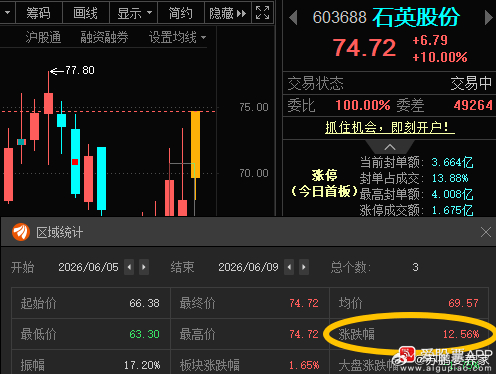Click the orange candlestick on chart
Screen dimensions: 496x374
click(x=196, y=145)
